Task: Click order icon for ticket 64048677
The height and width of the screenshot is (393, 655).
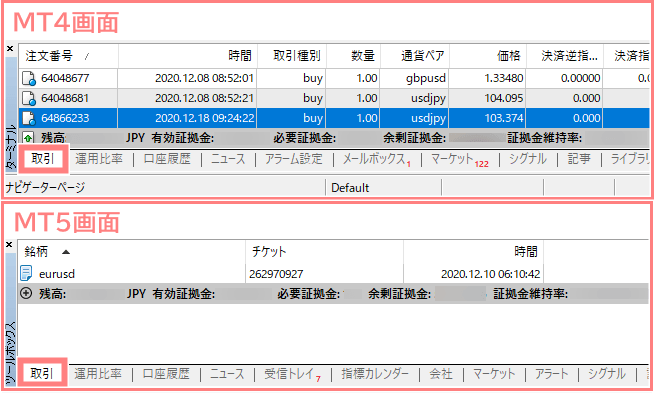Action: pyautogui.click(x=29, y=79)
